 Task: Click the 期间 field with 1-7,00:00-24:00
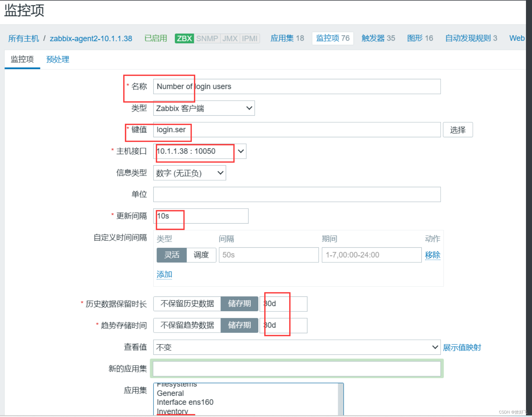[x=371, y=255]
